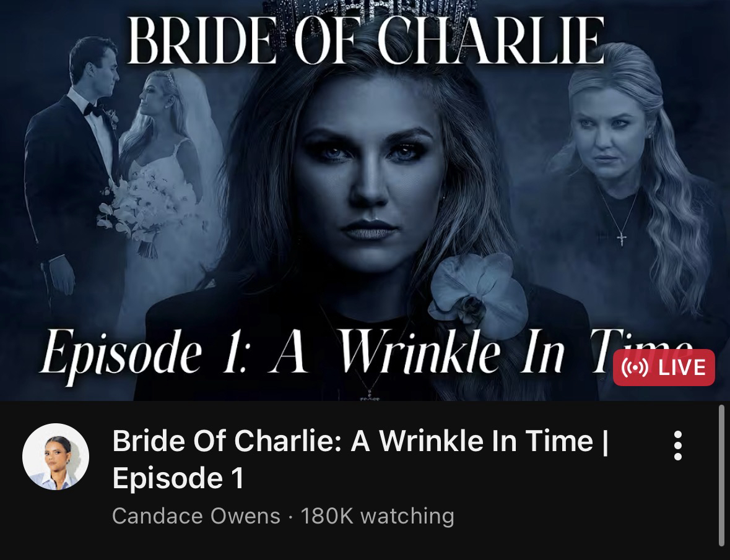Click the red LIVE badge

click(664, 368)
